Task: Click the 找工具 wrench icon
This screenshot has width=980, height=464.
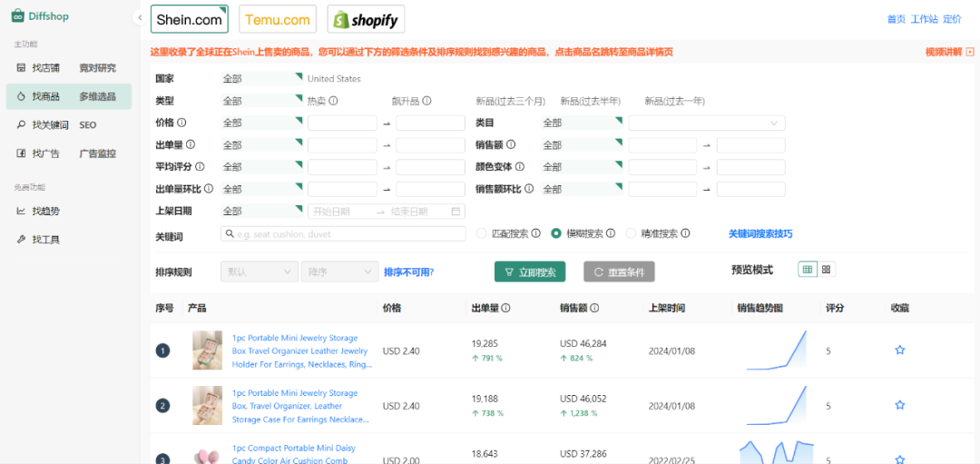Action: click(21, 240)
